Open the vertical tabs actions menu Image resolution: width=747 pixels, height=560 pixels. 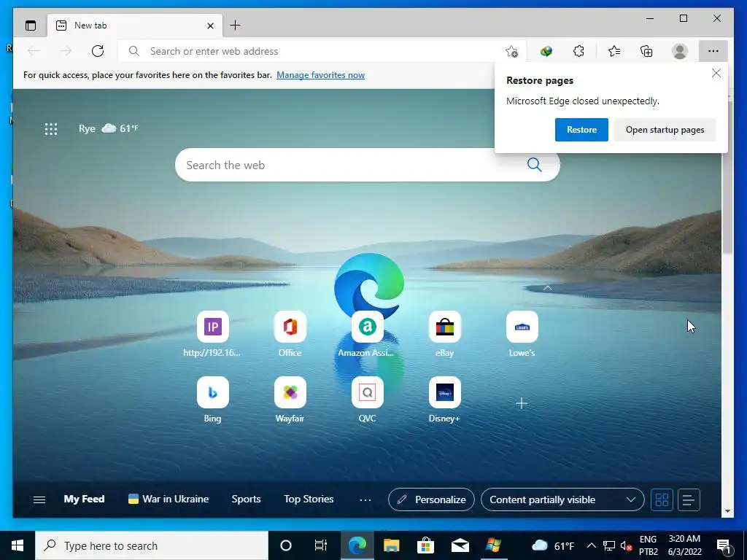(x=31, y=26)
